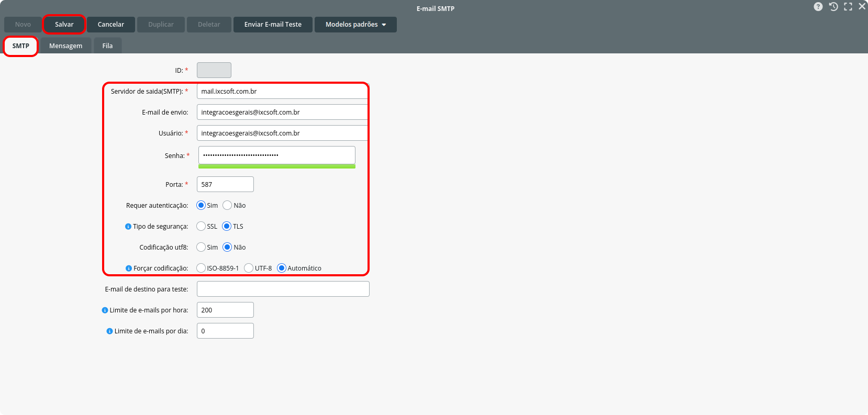Click the Cancelar button
The height and width of the screenshot is (415, 868).
(111, 25)
